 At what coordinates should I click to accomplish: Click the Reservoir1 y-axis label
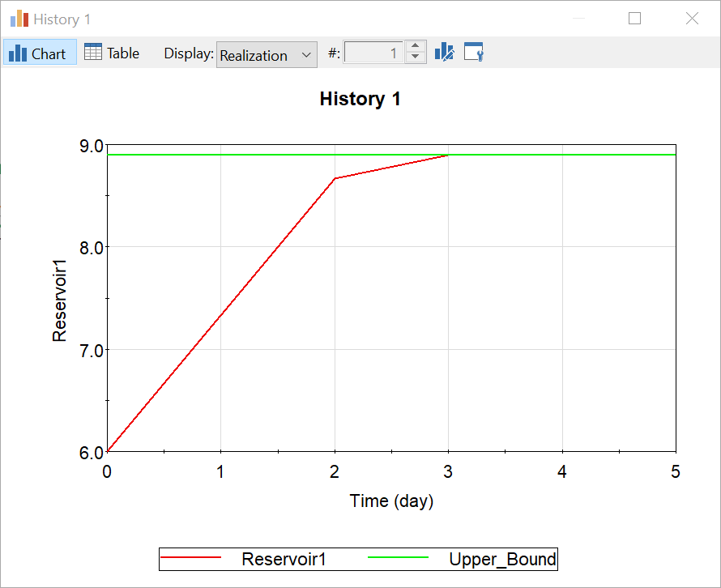(x=59, y=300)
